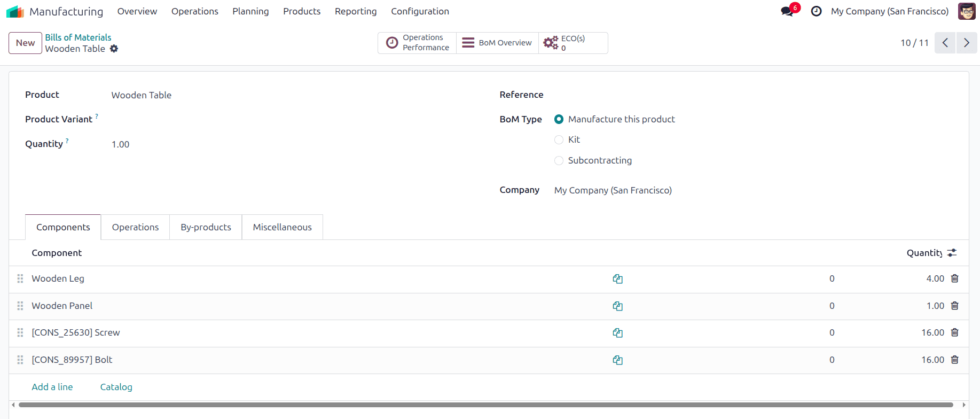Open the discuss messages chat icon

tap(787, 11)
